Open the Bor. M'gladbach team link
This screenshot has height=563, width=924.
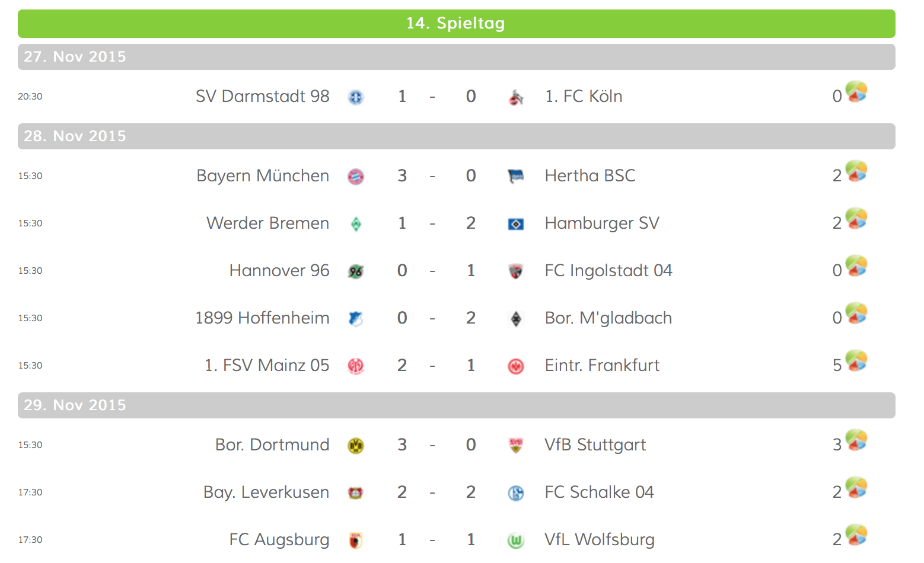point(608,318)
